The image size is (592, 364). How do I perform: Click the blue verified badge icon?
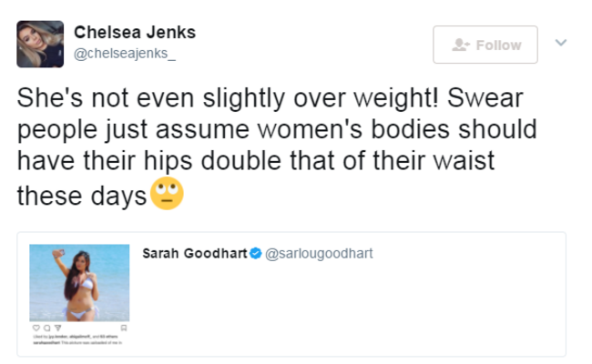coord(256,254)
